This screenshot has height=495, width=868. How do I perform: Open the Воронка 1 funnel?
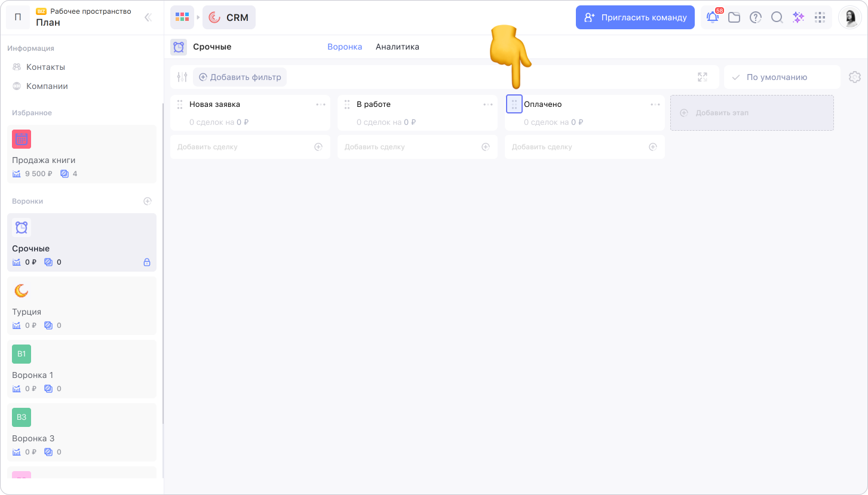pyautogui.click(x=82, y=369)
